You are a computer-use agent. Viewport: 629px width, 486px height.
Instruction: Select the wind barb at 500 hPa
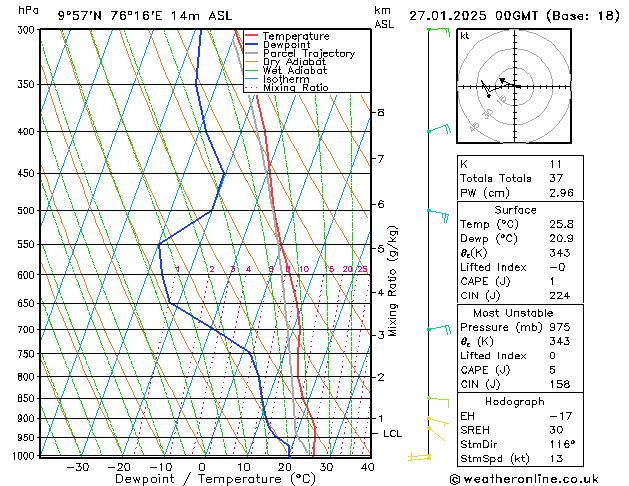pyautogui.click(x=438, y=211)
